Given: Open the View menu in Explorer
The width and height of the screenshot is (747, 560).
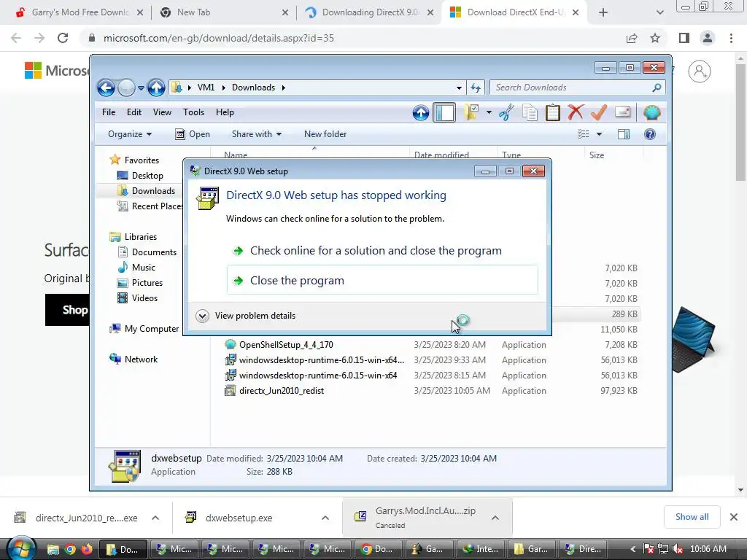Looking at the screenshot, I should point(162,112).
